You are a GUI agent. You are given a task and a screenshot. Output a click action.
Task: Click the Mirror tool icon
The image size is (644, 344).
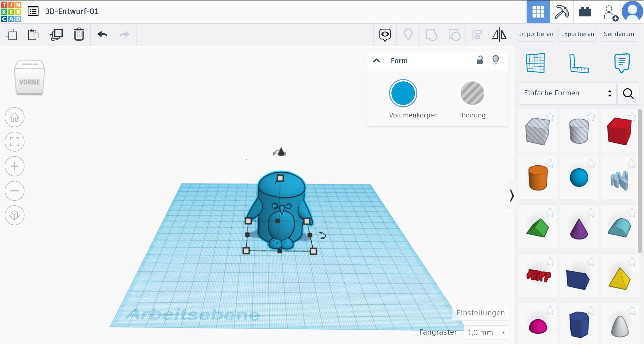tap(499, 34)
